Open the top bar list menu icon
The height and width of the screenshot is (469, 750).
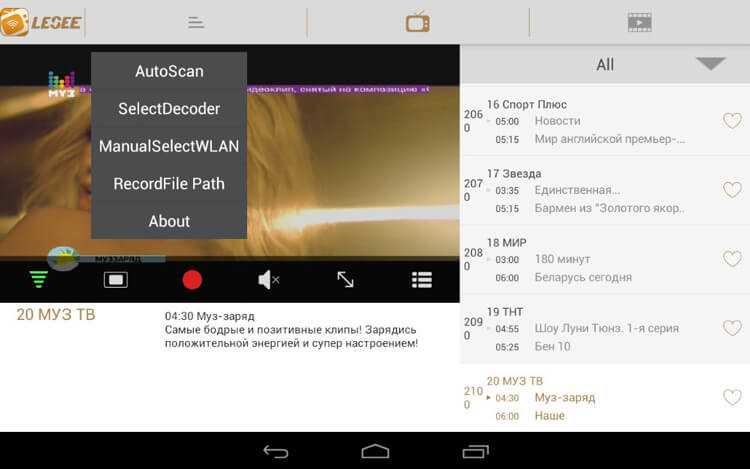coord(196,22)
